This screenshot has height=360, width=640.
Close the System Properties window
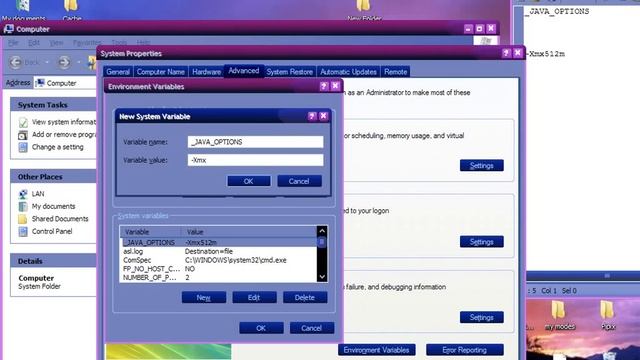click(518, 53)
